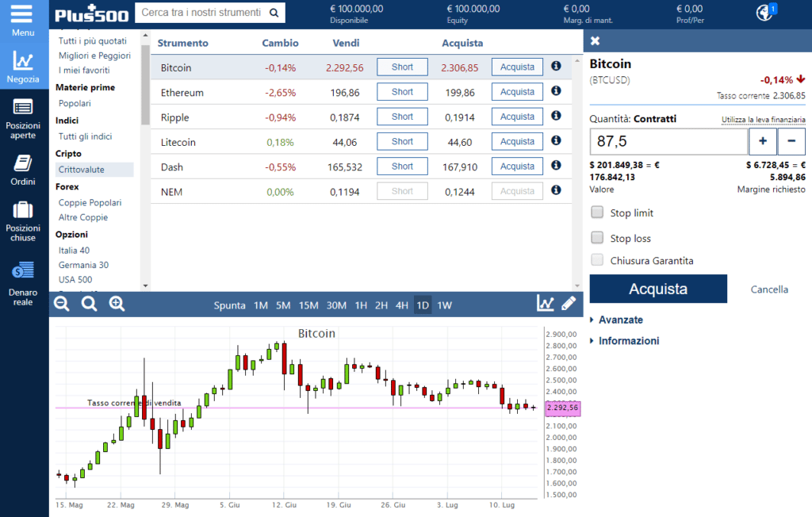This screenshot has width=812, height=517.
Task: Toggle the Chiusura Garantita checkbox
Action: pos(597,259)
